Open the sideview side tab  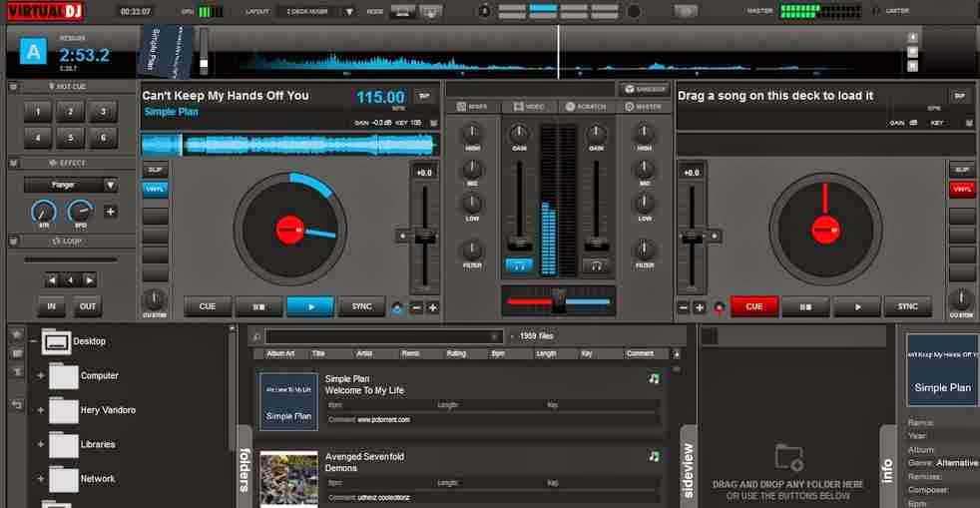pos(689,467)
